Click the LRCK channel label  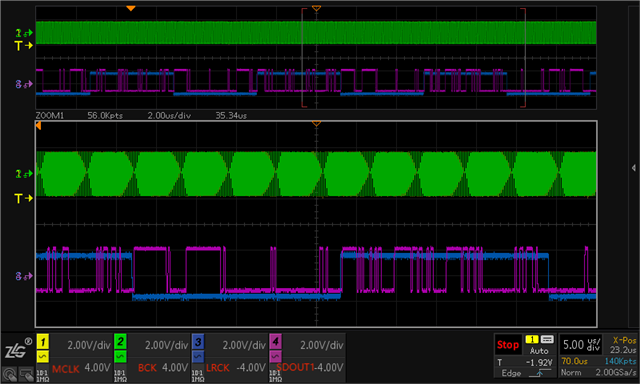(x=218, y=368)
